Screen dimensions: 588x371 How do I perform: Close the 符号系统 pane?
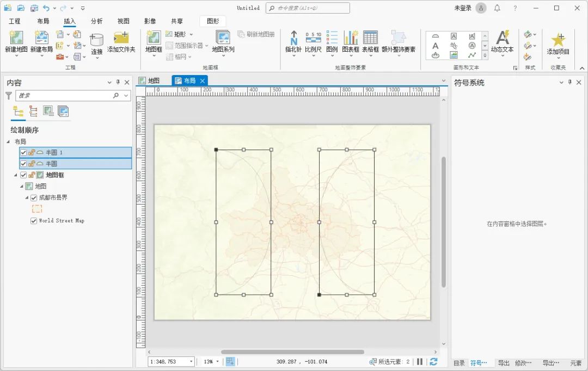click(579, 83)
